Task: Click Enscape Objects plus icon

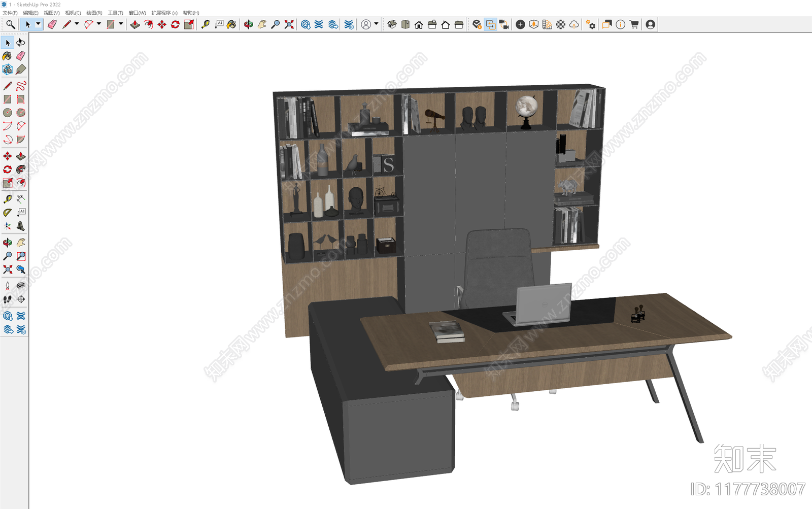Action: pyautogui.click(x=520, y=24)
